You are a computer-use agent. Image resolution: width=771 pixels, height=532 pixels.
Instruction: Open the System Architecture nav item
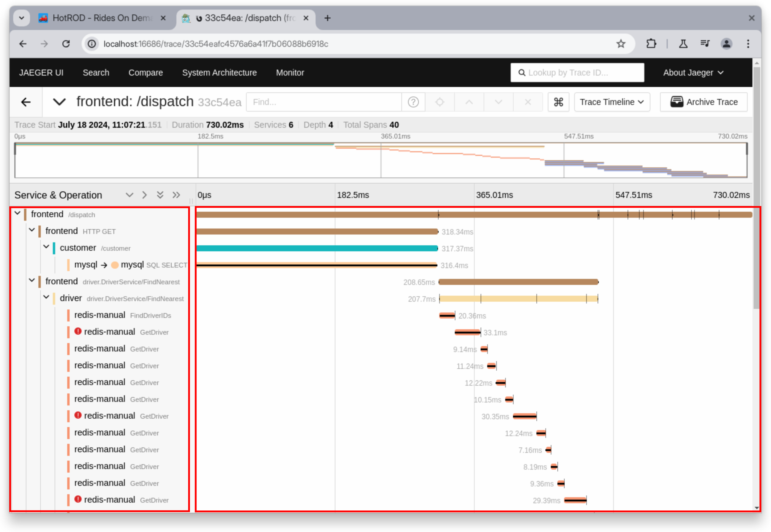[219, 73]
